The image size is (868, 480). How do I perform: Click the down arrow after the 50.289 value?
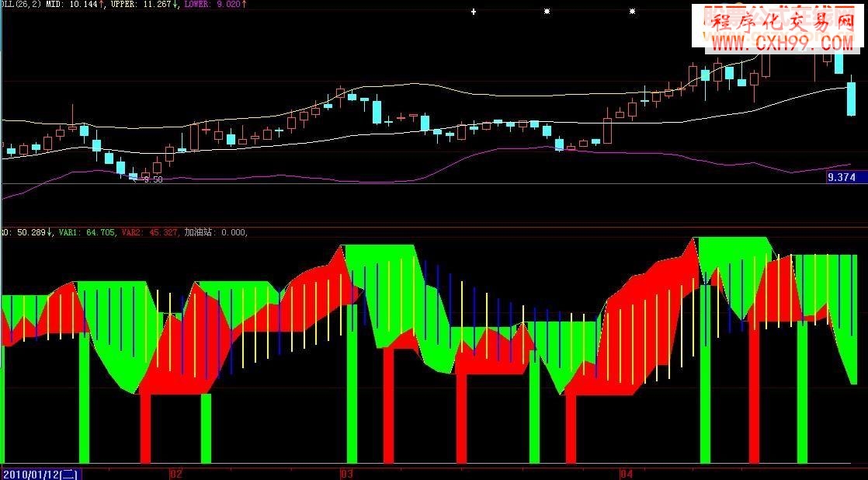tap(50, 231)
